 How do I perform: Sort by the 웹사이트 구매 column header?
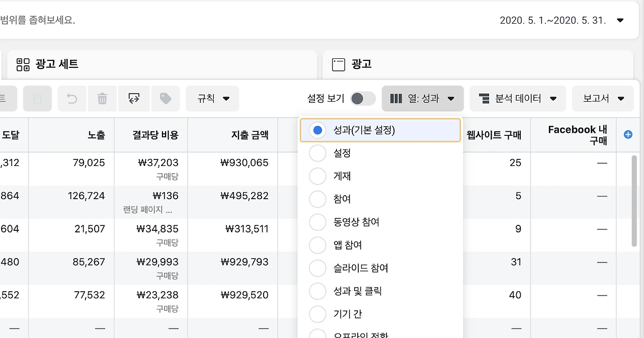[494, 135]
